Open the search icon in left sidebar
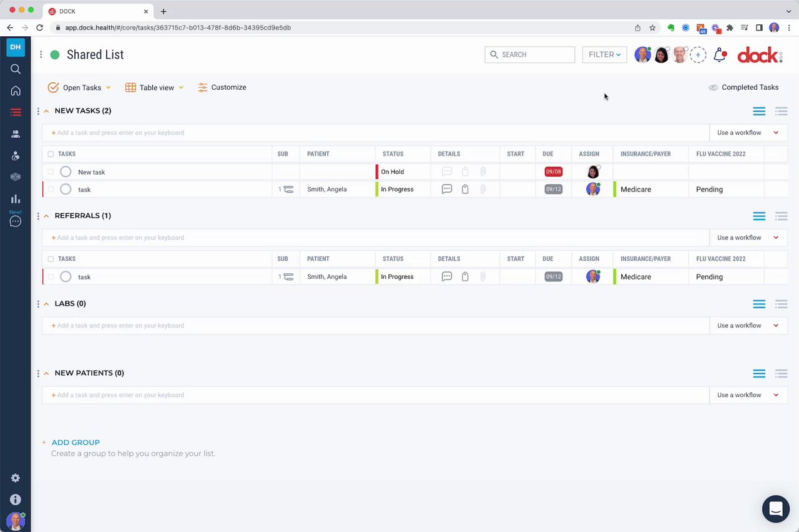 point(16,69)
